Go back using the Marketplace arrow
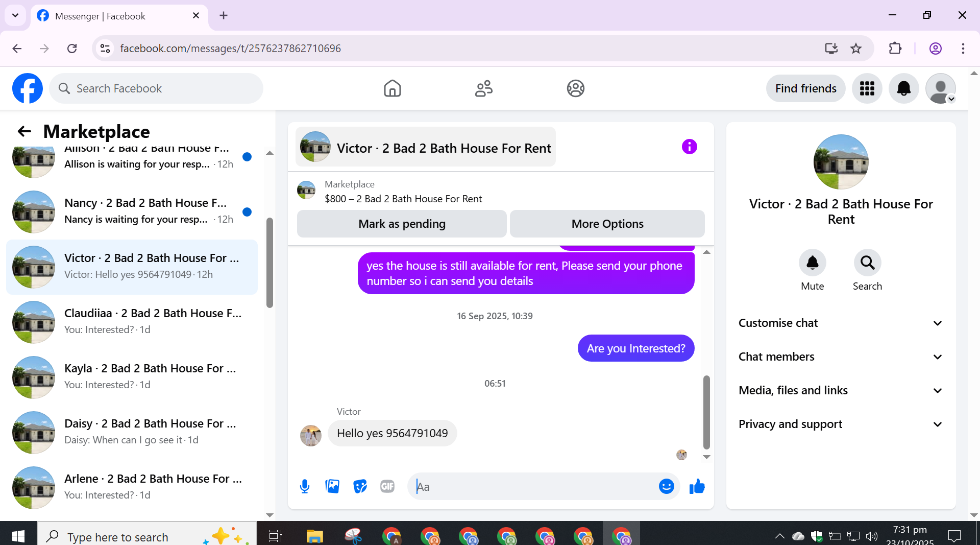 pyautogui.click(x=24, y=132)
